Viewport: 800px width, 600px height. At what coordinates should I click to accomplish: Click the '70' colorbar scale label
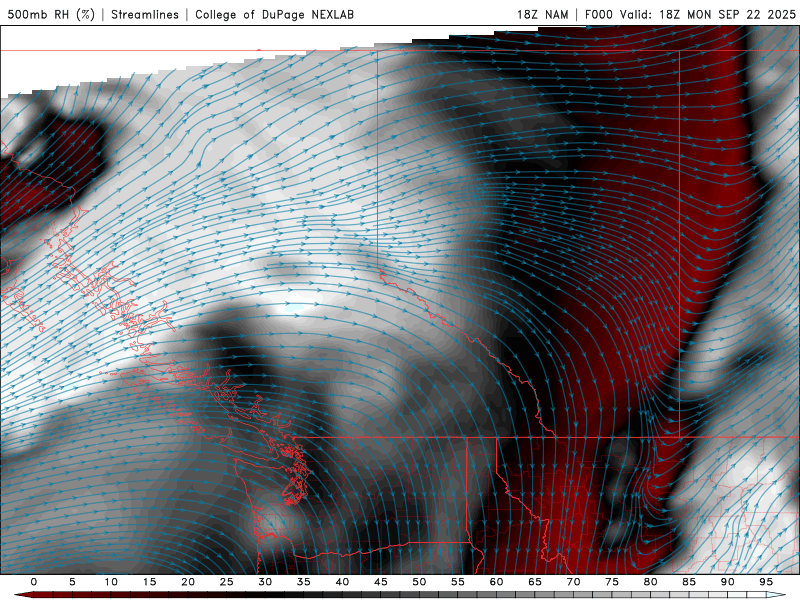(573, 582)
